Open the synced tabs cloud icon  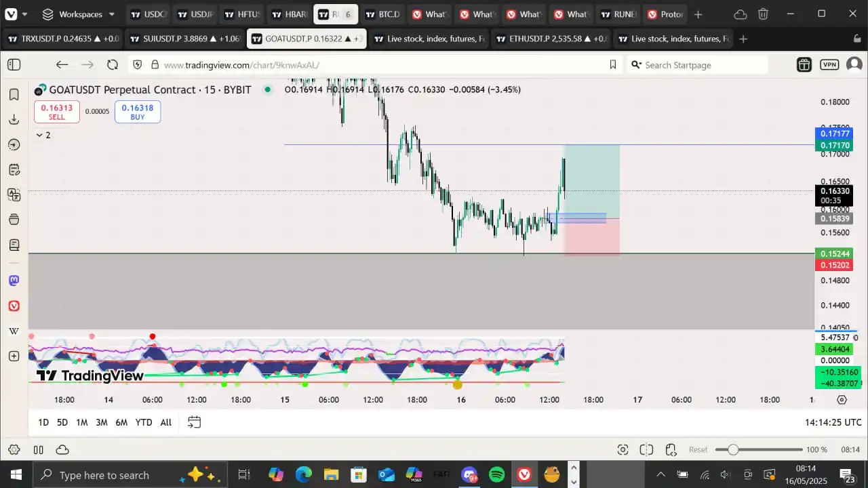pyautogui.click(x=741, y=14)
